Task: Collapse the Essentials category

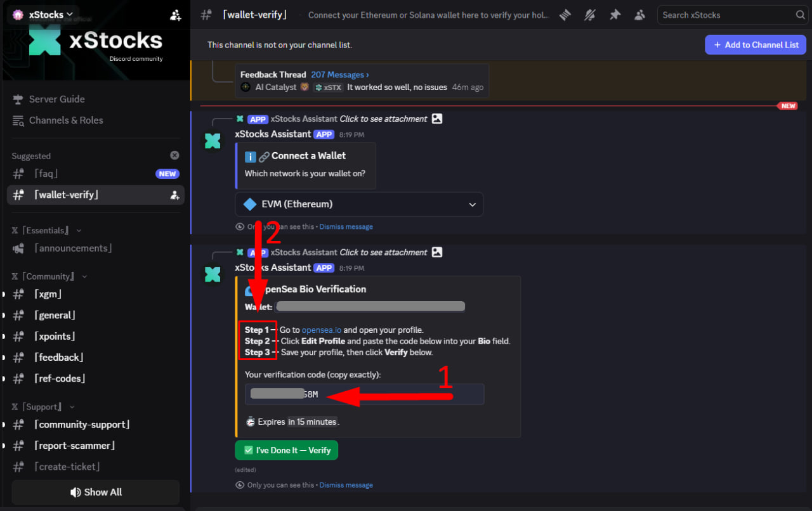Action: click(x=46, y=230)
